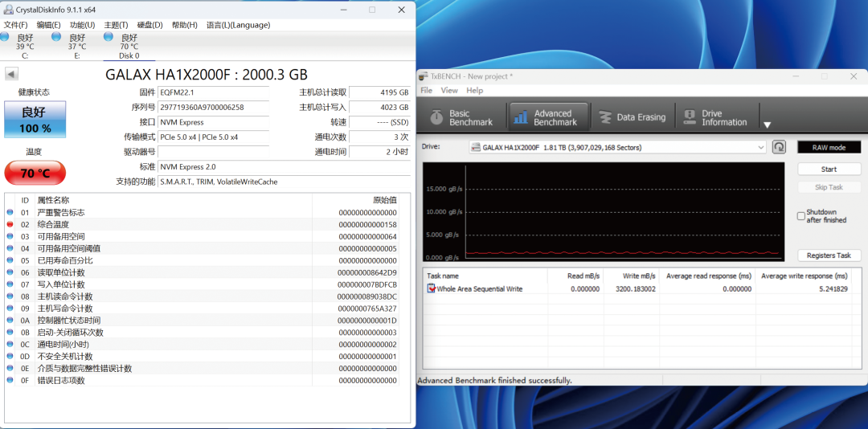Screen dimensions: 868x429
Task: Select the 综合温度 attribute row
Action: point(202,225)
